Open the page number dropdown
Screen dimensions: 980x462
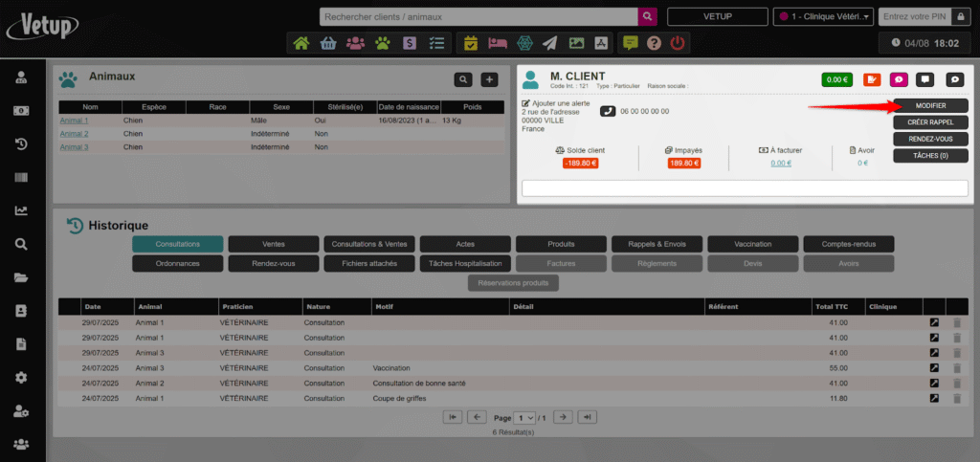click(524, 418)
